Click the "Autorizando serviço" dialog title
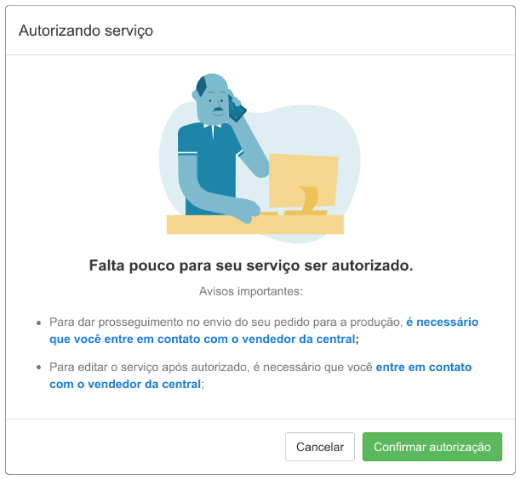 tap(86, 31)
